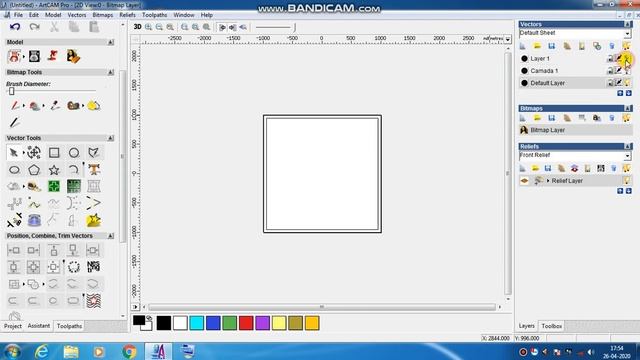Click the yellow star vector tool icon
Screen dimensions: 640x360
pyautogui.click(x=93, y=220)
